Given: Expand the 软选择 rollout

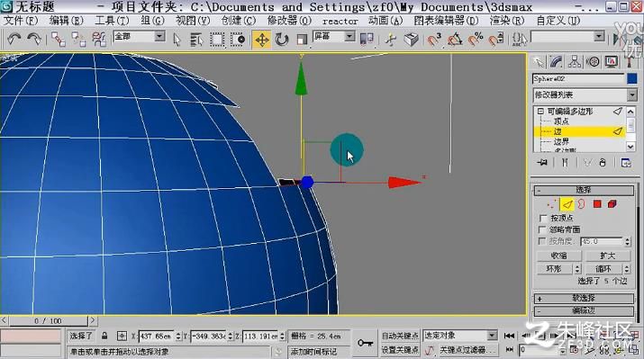Looking at the screenshot, I should (x=584, y=299).
